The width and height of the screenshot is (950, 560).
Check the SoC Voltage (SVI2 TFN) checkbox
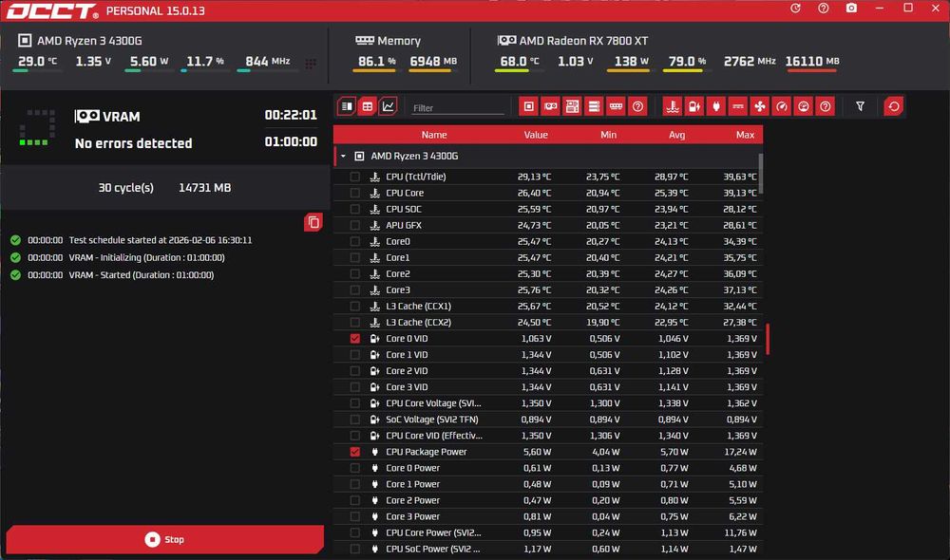355,420
